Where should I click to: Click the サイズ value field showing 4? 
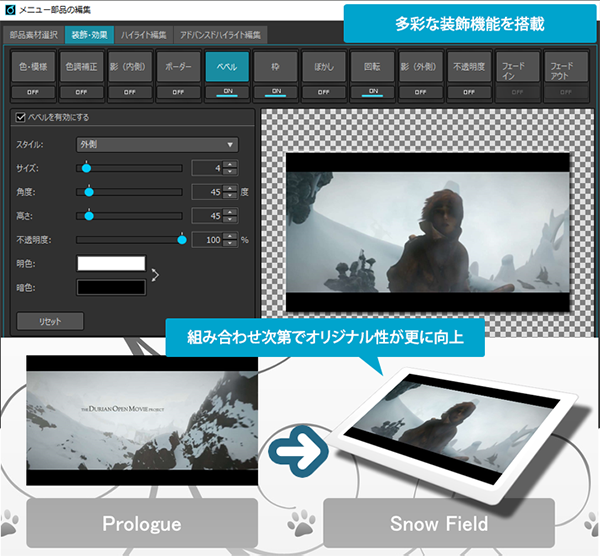tap(207, 168)
